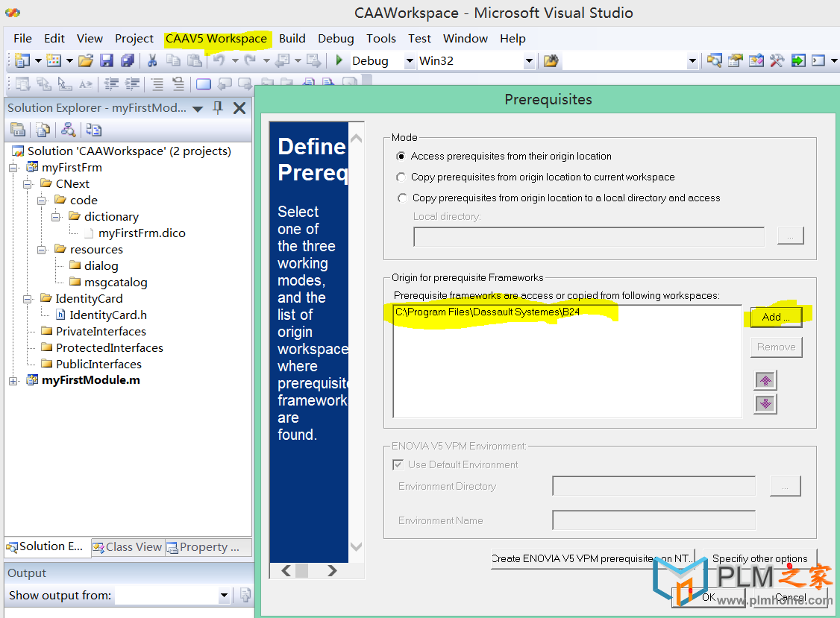Open the Win32 platform dropdown
This screenshot has height=618, width=840.
pyautogui.click(x=529, y=61)
